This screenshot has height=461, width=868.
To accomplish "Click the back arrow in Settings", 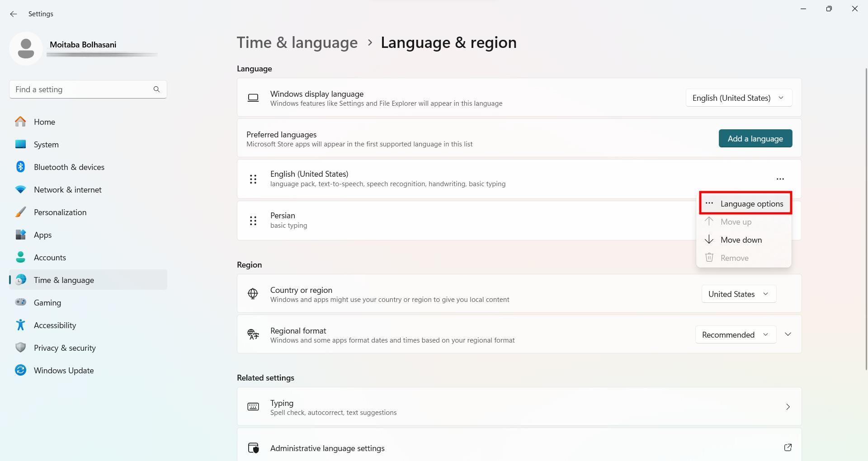I will point(14,14).
